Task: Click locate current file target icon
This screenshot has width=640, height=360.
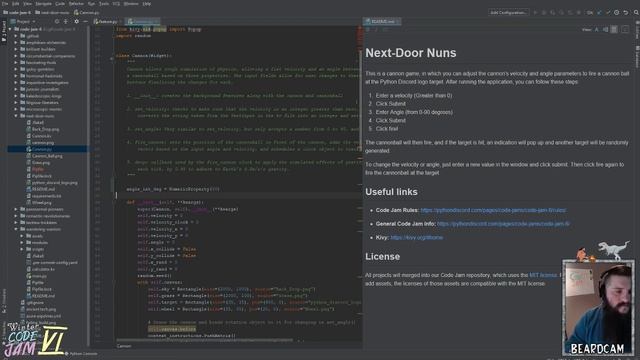Action: (57, 21)
